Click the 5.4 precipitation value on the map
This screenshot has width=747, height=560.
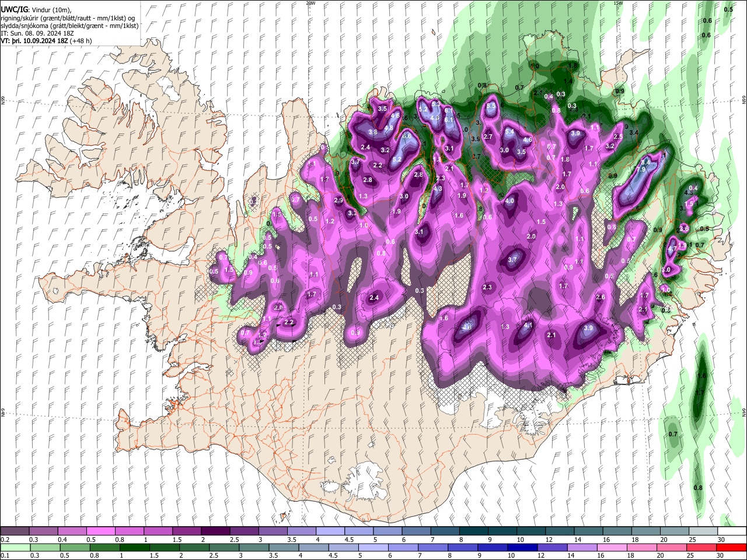point(509,132)
